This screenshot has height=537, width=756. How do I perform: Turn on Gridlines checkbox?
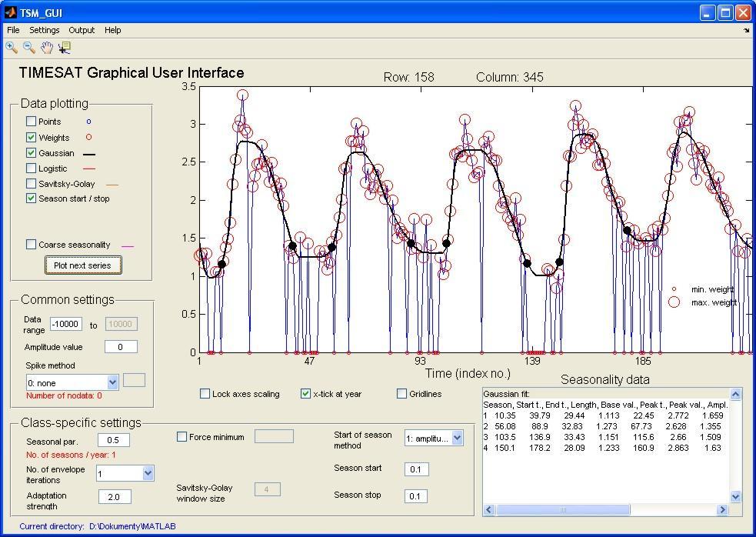tap(401, 394)
